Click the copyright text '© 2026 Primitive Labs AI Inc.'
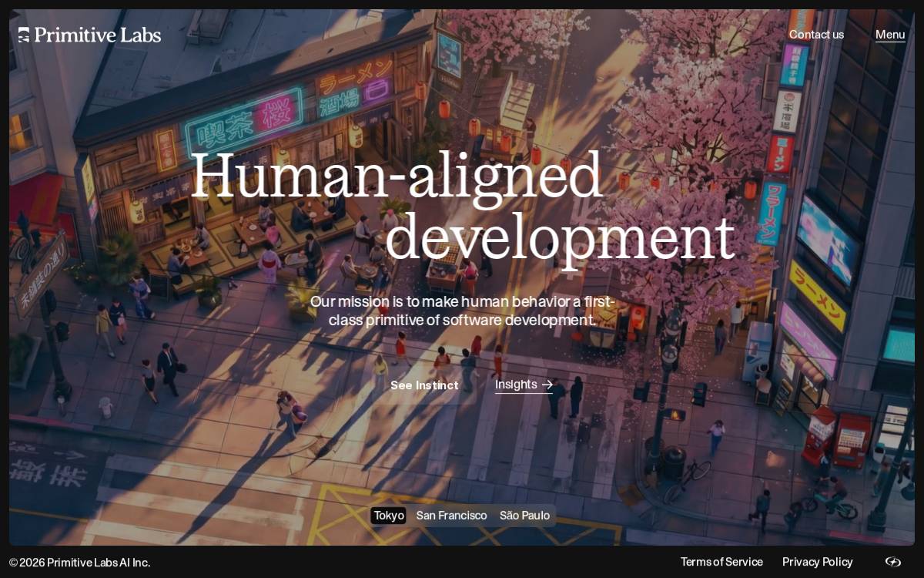 click(80, 563)
